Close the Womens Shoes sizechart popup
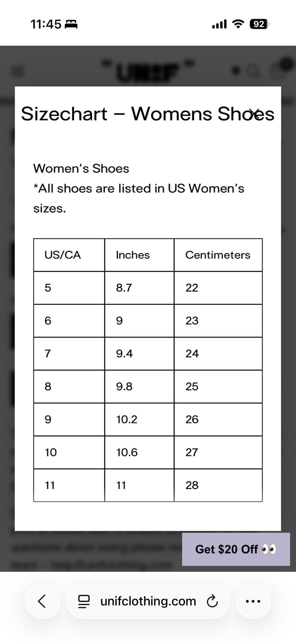The image size is (296, 644). [x=254, y=113]
